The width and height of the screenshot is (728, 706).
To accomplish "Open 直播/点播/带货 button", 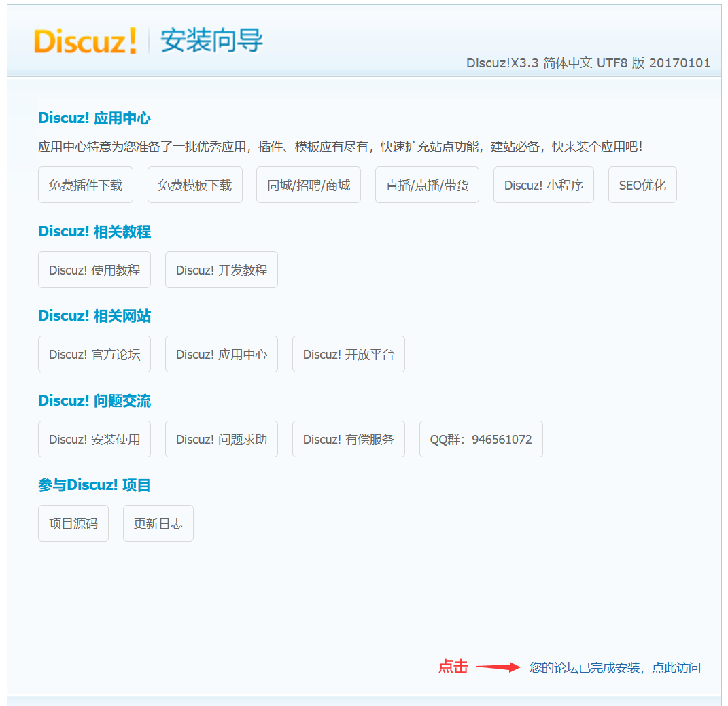I will 427,185.
